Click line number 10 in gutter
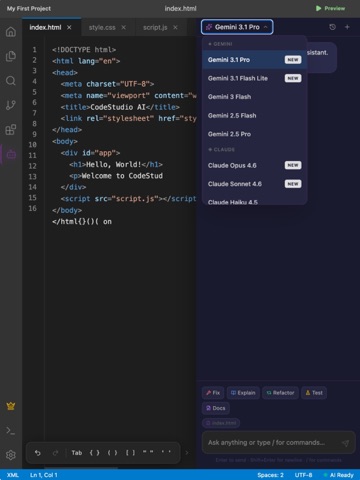This screenshot has height=480, width=360. click(32, 145)
